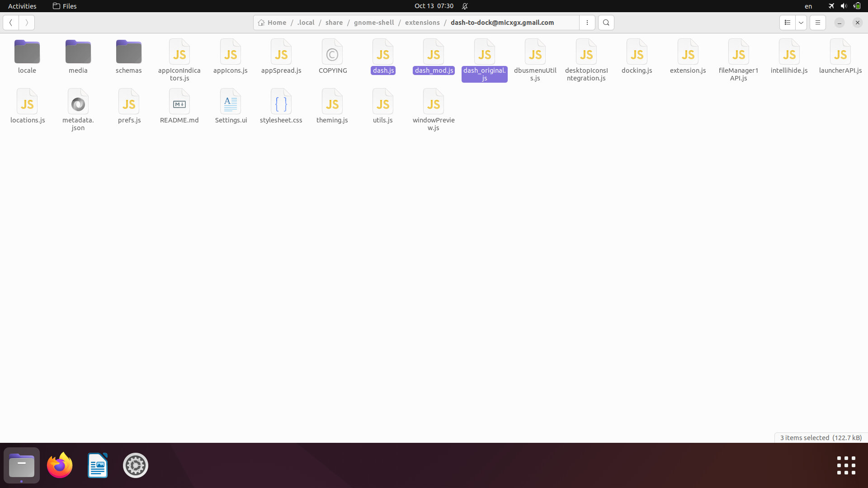Select the schemas folder
Viewport: 868px width, 488px height.
pyautogui.click(x=128, y=53)
